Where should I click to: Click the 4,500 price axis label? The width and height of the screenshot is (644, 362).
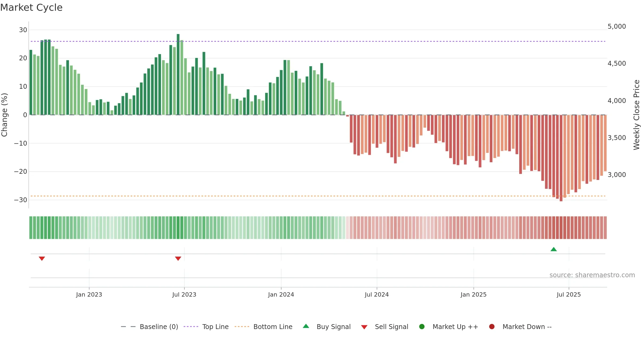click(617, 64)
